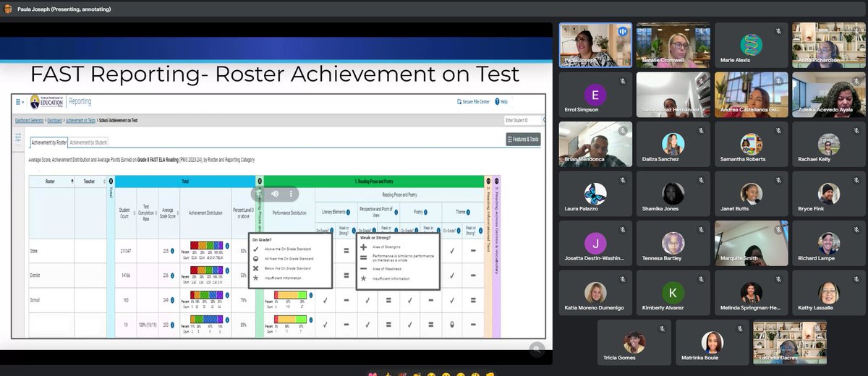Viewport: 868px width, 376px height.
Task: Click Laura Palazzo's butterfly avatar
Action: 595,194
